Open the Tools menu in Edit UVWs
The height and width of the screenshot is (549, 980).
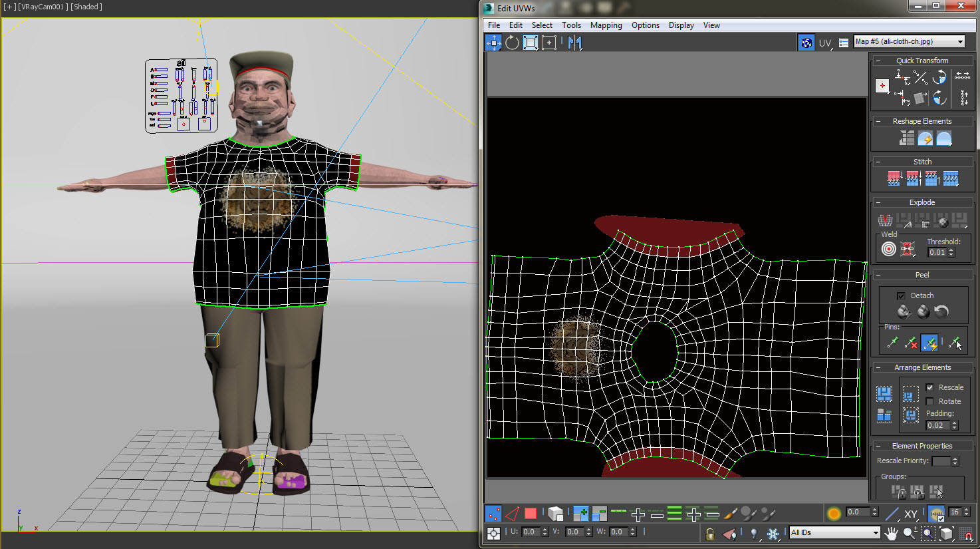point(571,25)
